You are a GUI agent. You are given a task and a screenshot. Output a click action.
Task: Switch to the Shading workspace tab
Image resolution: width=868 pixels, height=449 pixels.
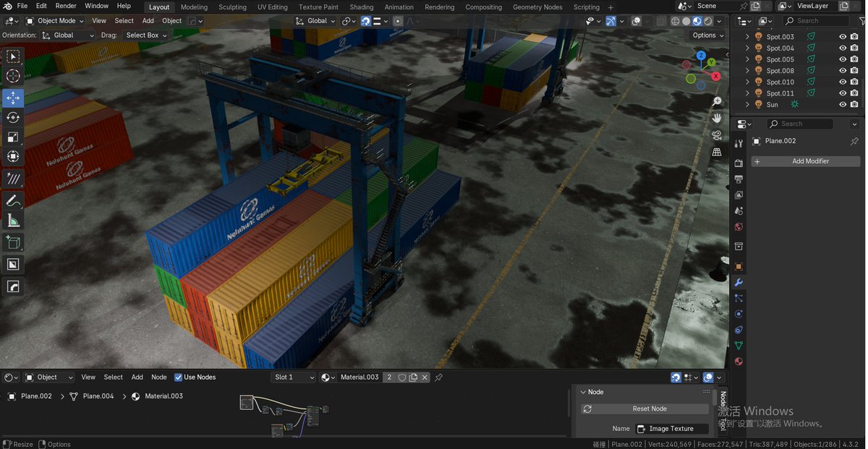(362, 7)
